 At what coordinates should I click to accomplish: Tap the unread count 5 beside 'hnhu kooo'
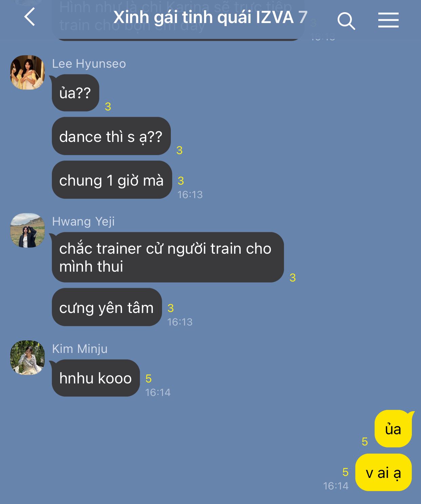click(148, 379)
